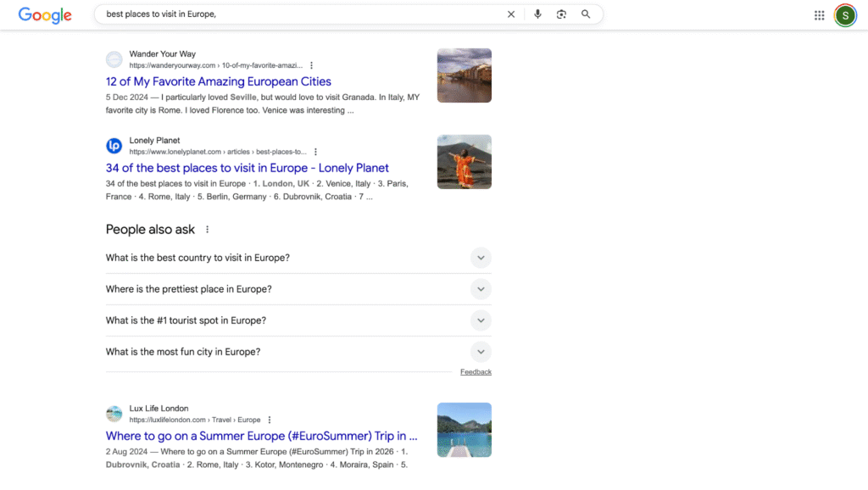868x490 pixels.
Task: Open the Google apps grid
Action: tap(820, 15)
